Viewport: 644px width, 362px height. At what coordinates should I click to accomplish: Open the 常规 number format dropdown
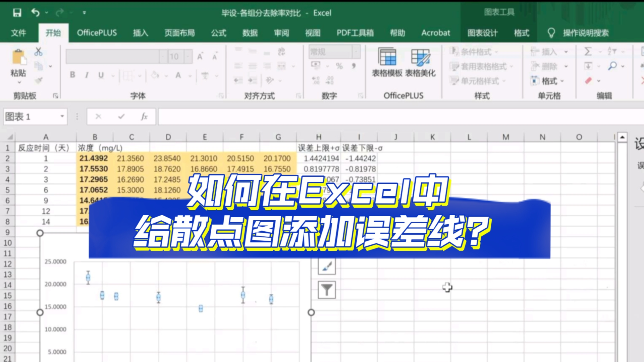point(356,52)
